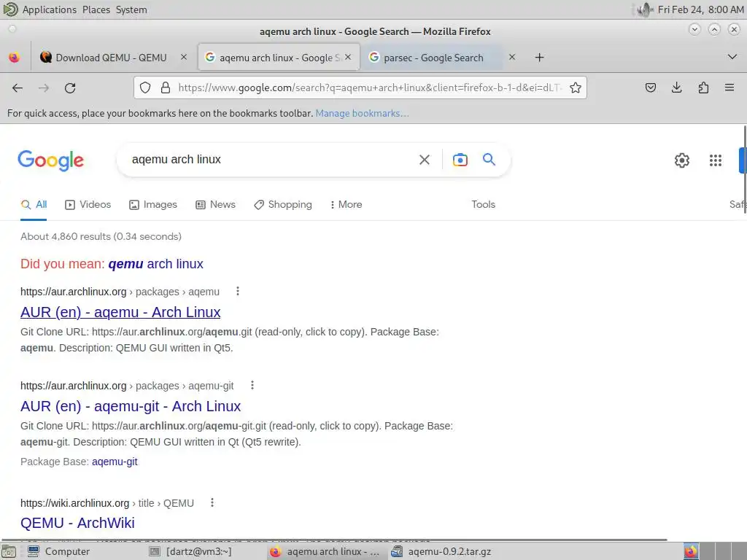747x560 pixels.
Task: Click the Manage bookmarks link
Action: click(x=362, y=113)
